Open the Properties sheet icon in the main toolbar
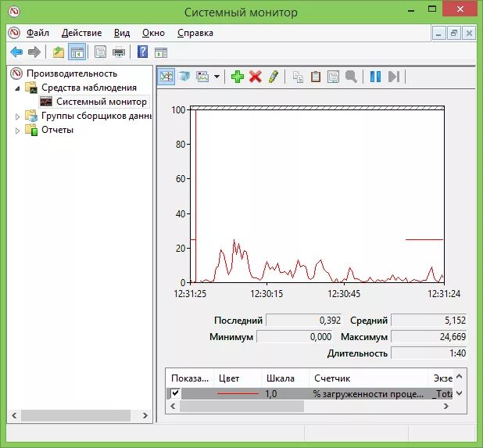 (100, 52)
